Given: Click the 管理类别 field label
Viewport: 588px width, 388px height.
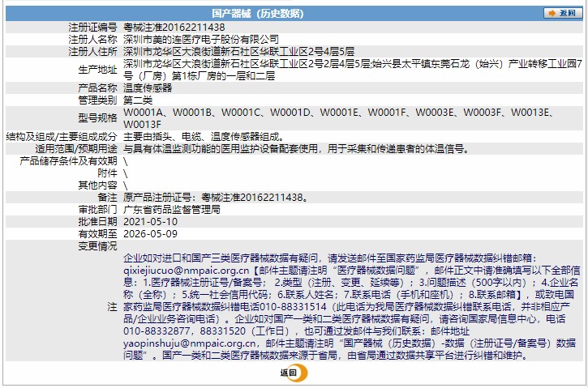Looking at the screenshot, I should point(97,100).
